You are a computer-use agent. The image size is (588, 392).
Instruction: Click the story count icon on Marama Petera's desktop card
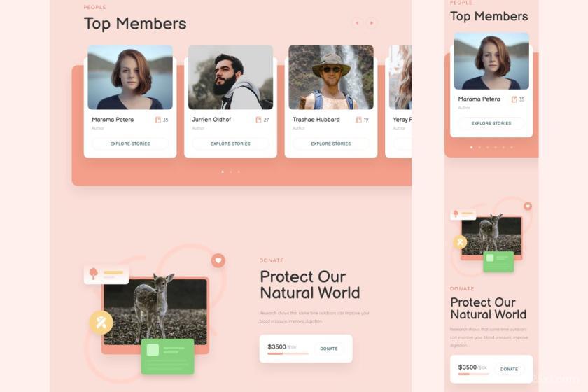158,120
